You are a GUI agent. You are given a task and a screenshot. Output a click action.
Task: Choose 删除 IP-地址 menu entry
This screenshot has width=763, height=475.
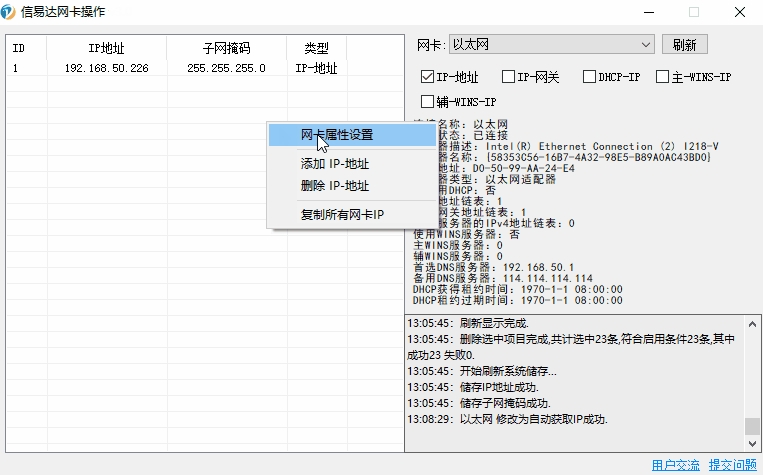click(x=335, y=186)
